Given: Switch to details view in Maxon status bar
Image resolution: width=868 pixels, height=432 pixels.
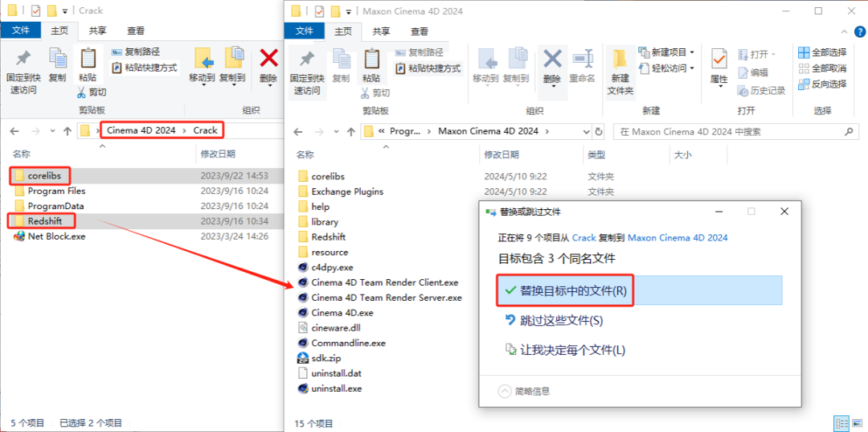Looking at the screenshot, I should (x=842, y=423).
